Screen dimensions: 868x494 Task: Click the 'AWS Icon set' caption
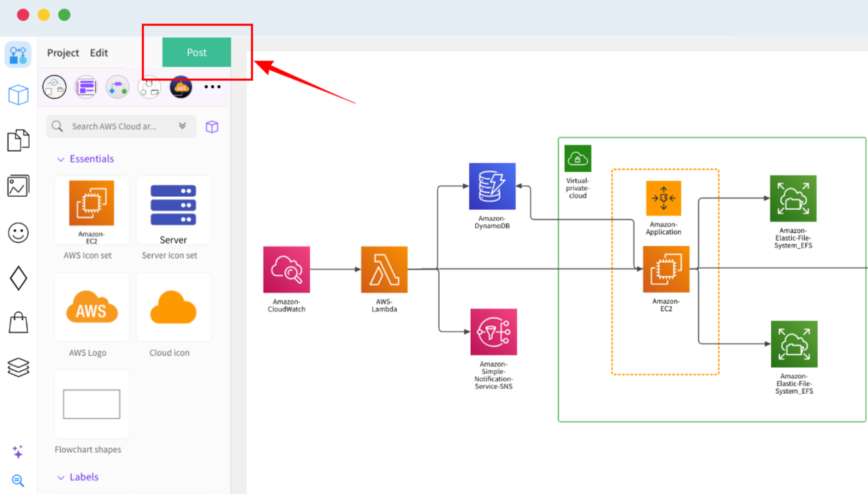(88, 256)
